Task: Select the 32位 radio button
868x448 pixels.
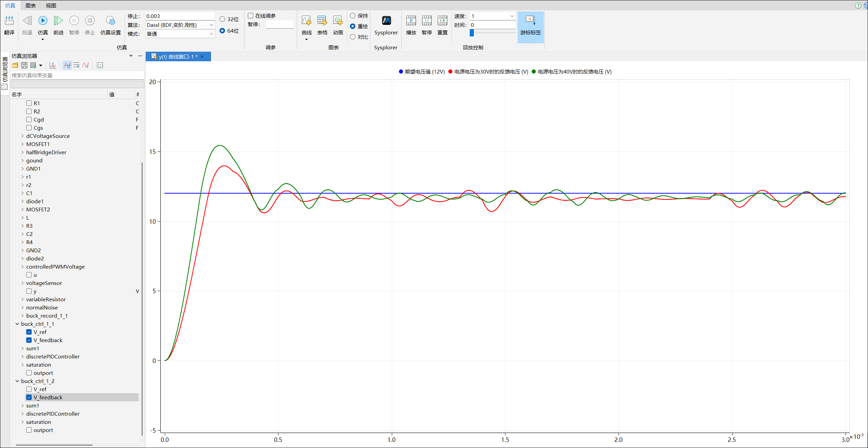Action: click(x=222, y=19)
